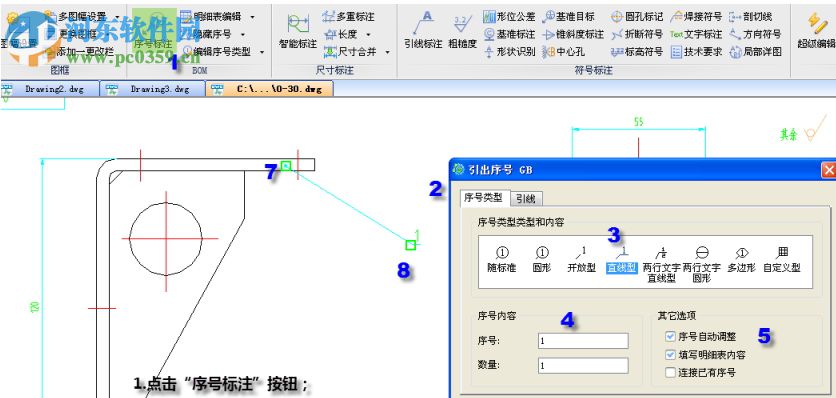Expand the 编辑序号类型 dropdown arrow

[262, 52]
